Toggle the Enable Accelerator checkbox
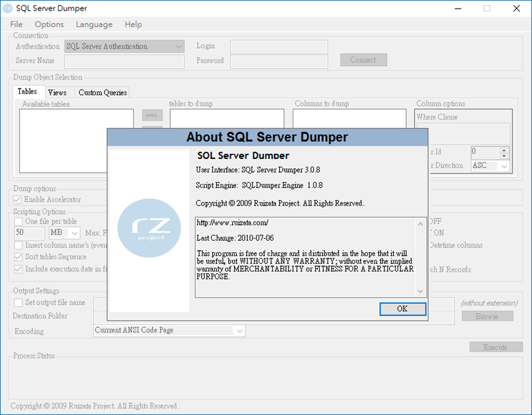This screenshot has height=415, width=532. [17, 200]
